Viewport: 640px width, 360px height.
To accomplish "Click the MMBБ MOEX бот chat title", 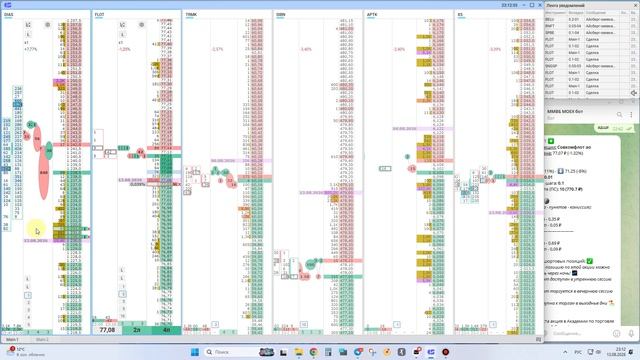I will [565, 111].
